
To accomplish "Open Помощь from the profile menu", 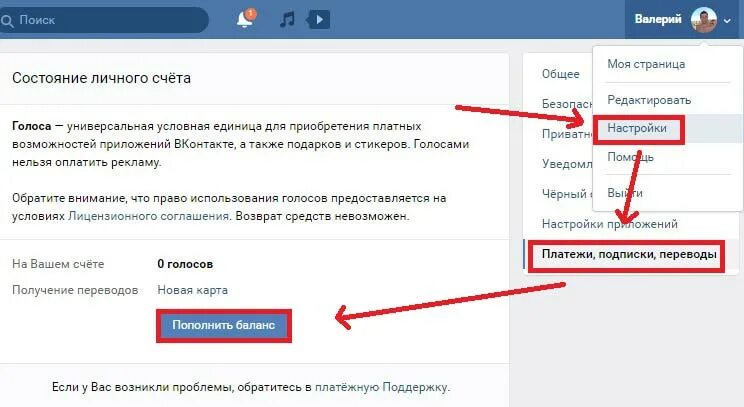I will pyautogui.click(x=630, y=157).
